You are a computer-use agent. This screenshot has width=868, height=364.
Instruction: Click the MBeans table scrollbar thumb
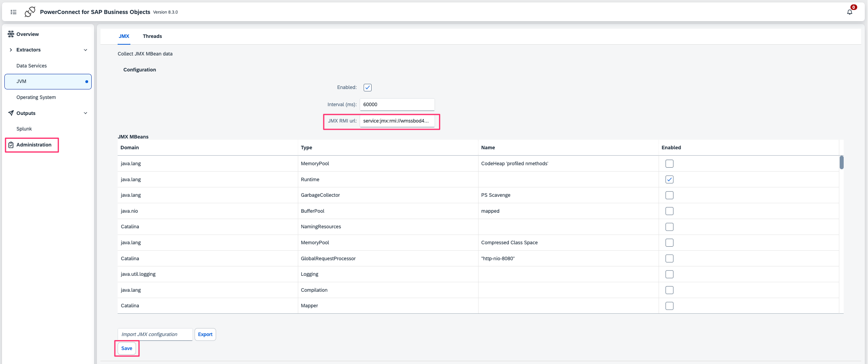[842, 162]
